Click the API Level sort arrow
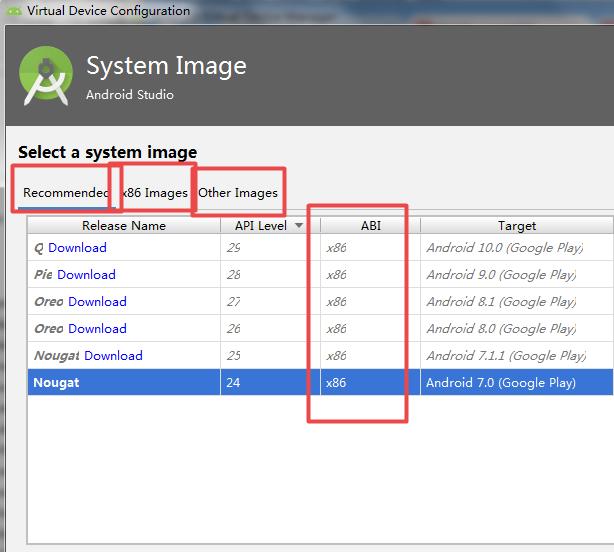The width and height of the screenshot is (614, 552). (299, 225)
